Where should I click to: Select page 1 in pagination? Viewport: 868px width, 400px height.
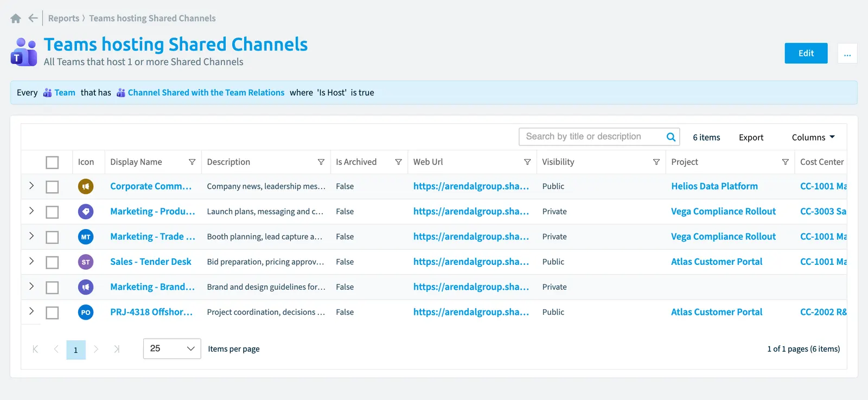click(76, 350)
